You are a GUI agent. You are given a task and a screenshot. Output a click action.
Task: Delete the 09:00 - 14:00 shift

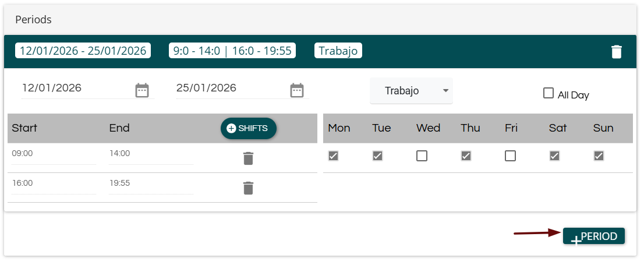pos(248,158)
